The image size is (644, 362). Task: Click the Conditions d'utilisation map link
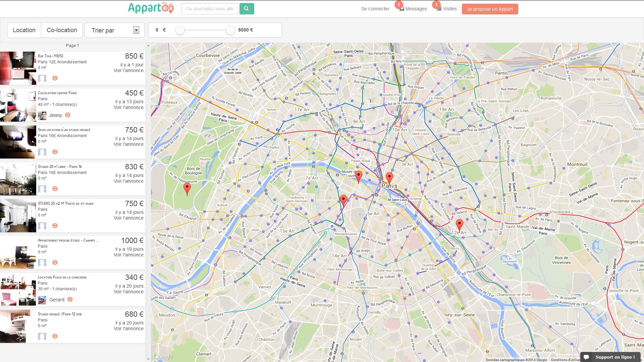click(565, 360)
